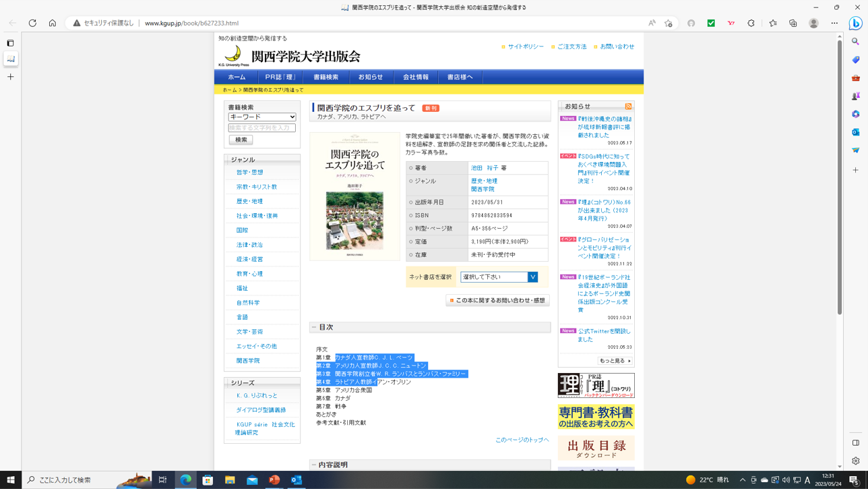Click author link 池田 裕子
This screenshot has width=868, height=489.
485,168
